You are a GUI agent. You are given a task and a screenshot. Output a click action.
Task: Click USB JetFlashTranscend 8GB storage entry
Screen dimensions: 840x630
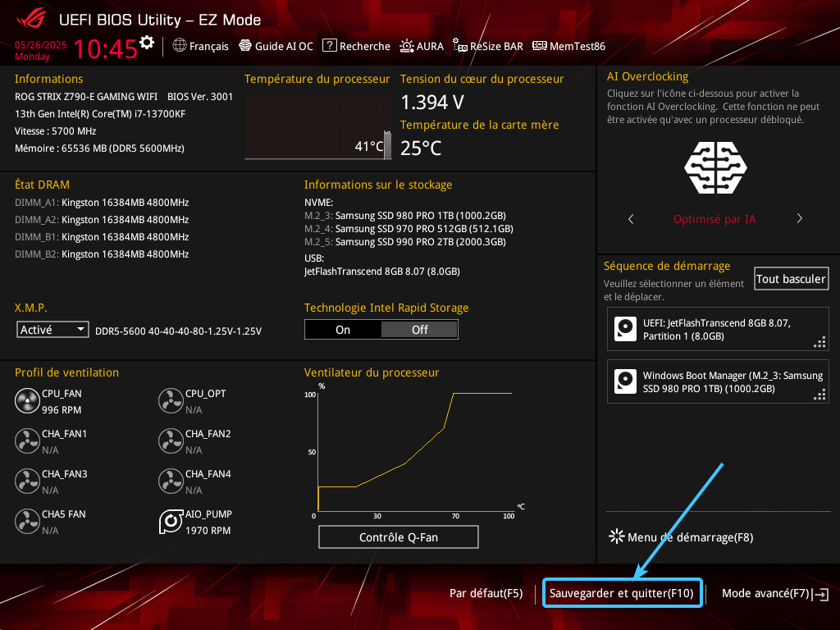[382, 271]
